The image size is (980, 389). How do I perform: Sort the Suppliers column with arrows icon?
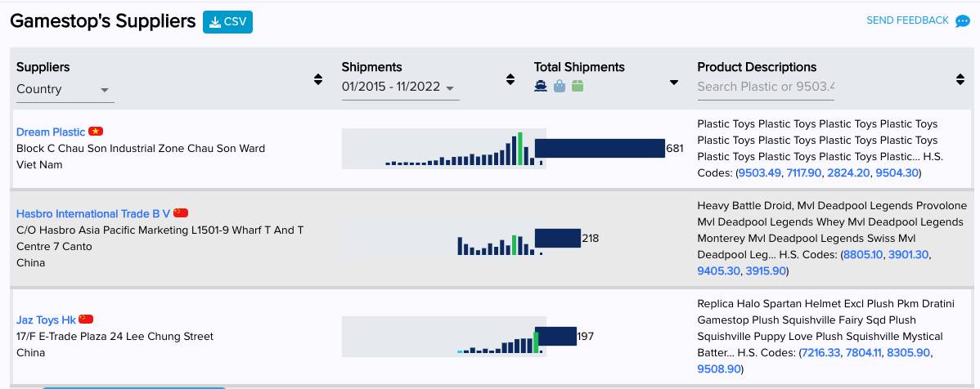pos(318,79)
